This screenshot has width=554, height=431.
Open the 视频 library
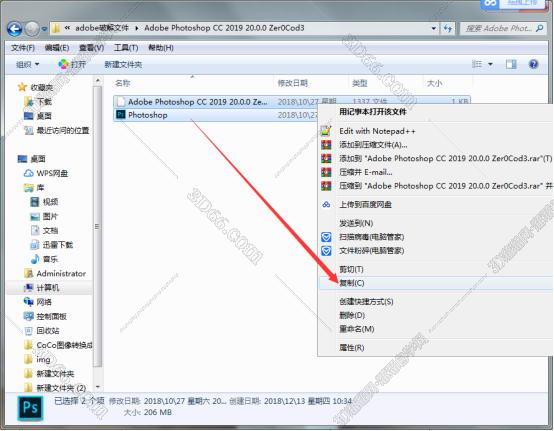tap(45, 202)
